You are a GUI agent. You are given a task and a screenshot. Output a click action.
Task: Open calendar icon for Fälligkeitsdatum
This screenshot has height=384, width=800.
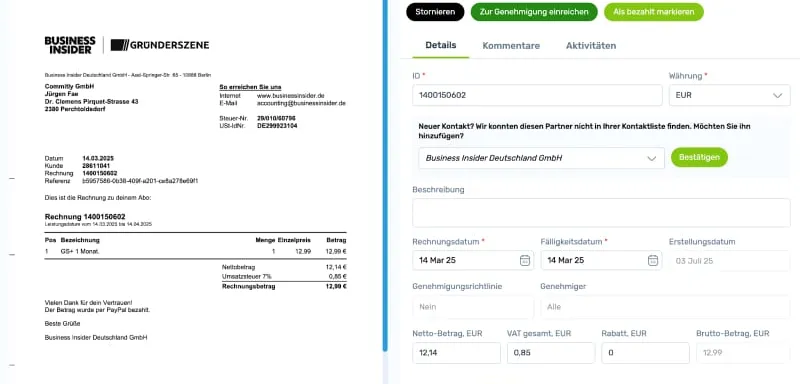coord(652,261)
